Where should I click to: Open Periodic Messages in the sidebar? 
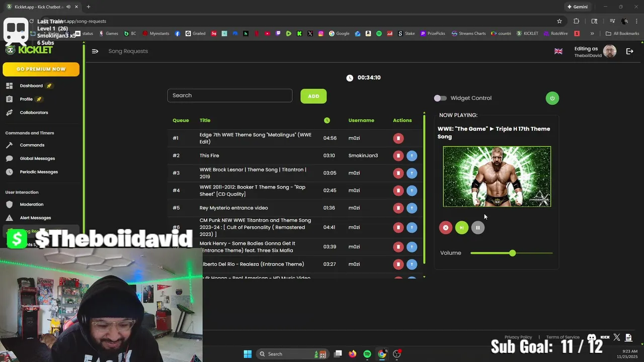coord(39,172)
